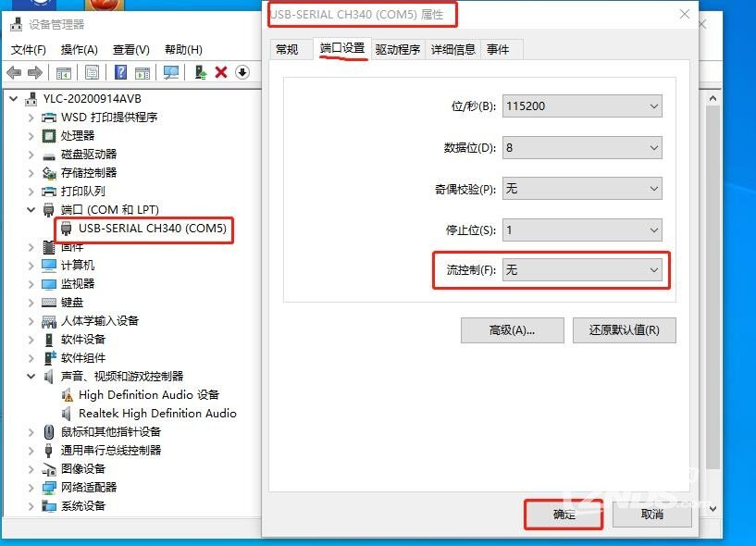
Task: Open the 位/秒(B) baud rate dropdown
Action: pyautogui.click(x=582, y=106)
